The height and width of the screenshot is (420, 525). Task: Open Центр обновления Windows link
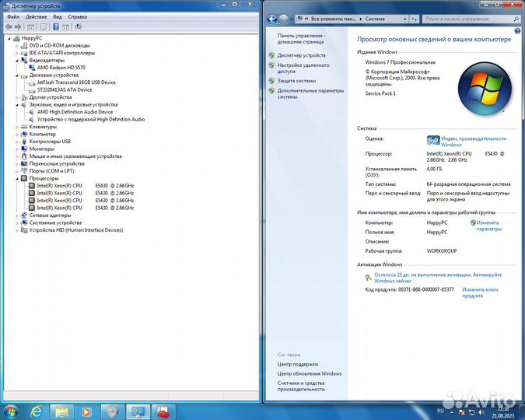[310, 373]
